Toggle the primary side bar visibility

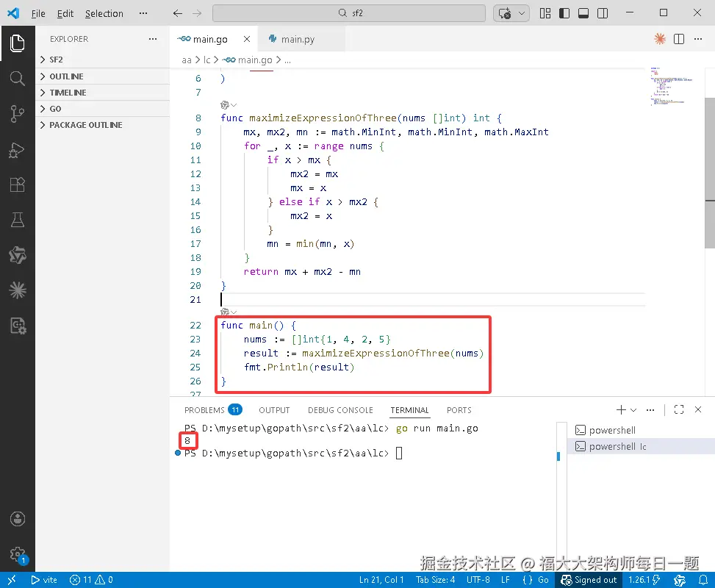[x=564, y=13]
